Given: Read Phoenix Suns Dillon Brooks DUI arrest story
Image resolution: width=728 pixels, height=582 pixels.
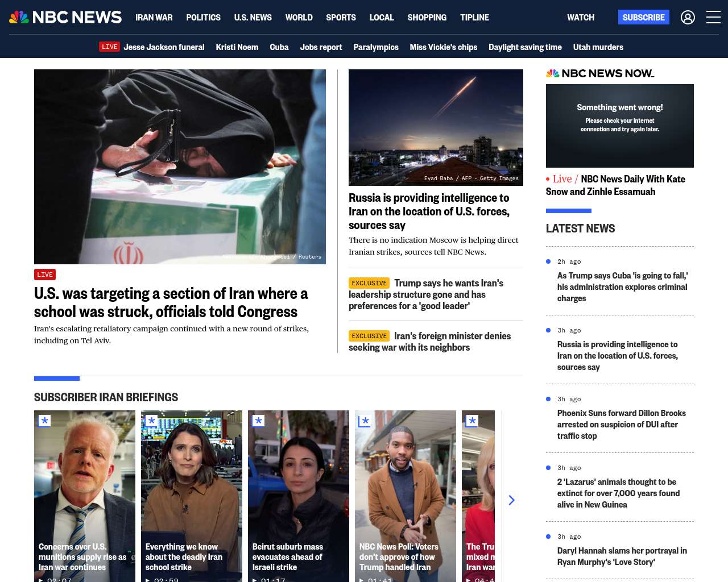Looking at the screenshot, I should point(622,425).
